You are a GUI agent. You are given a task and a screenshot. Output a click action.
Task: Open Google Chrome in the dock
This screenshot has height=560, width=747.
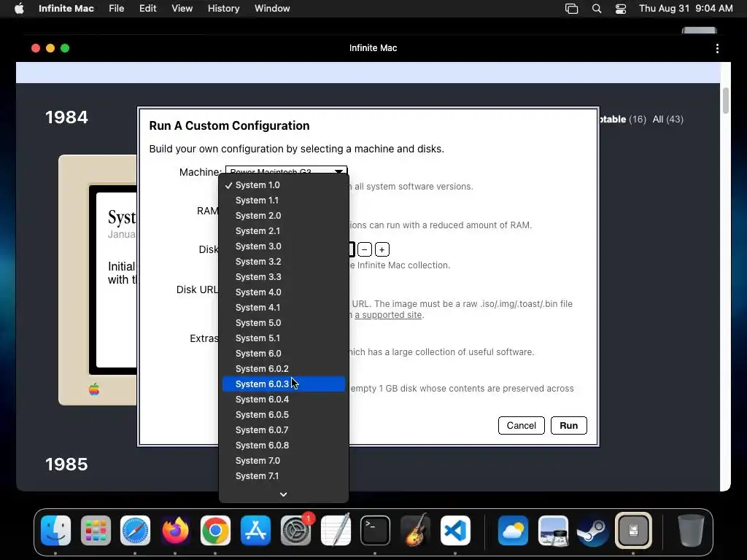pyautogui.click(x=215, y=530)
